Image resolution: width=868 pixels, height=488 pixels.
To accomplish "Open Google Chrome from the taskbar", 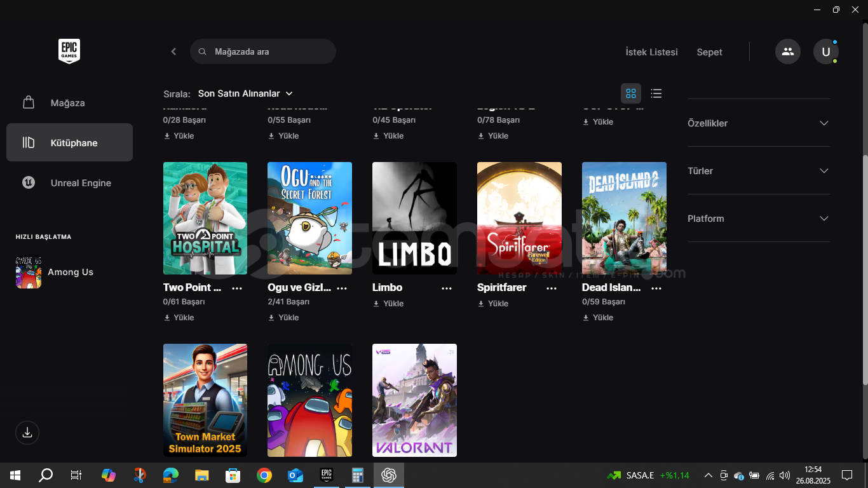I will pos(264,475).
